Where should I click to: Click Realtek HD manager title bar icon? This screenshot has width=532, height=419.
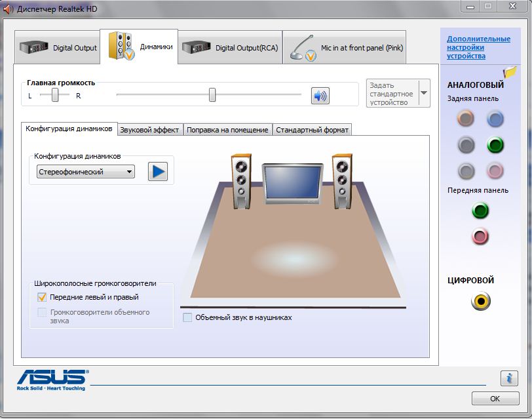[7, 9]
